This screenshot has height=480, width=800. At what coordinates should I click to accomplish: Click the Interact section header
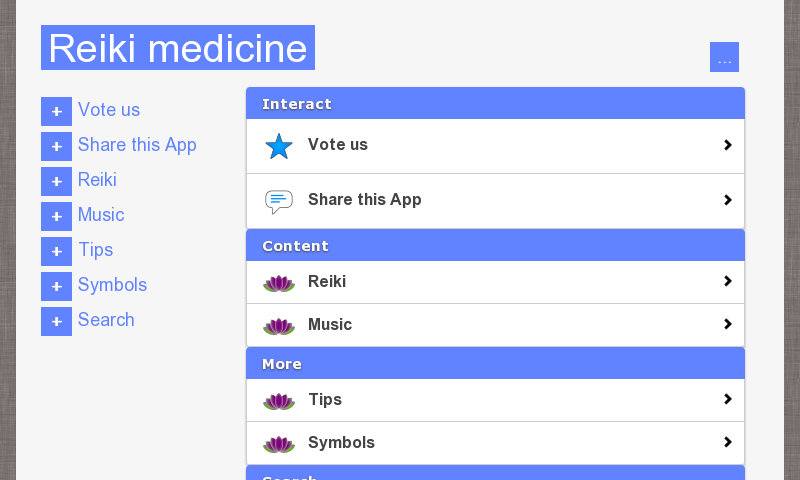tap(495, 104)
